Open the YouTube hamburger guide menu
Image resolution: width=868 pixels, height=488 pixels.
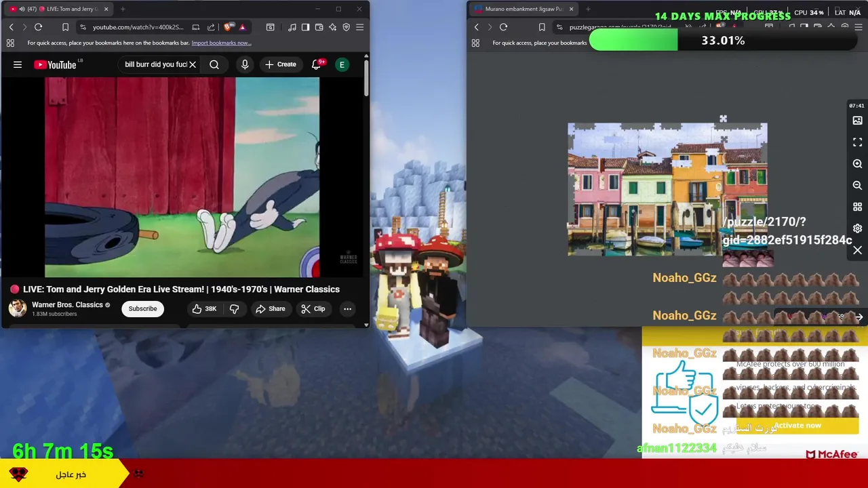tap(18, 64)
